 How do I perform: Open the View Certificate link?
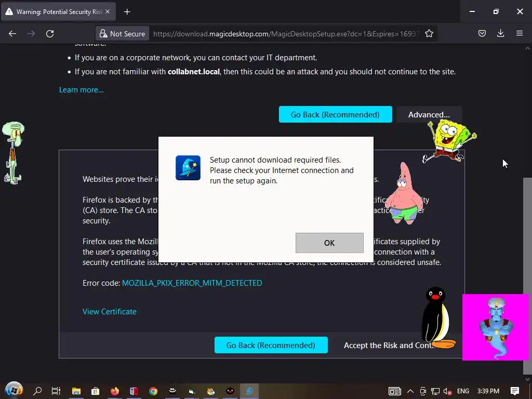[110, 312]
